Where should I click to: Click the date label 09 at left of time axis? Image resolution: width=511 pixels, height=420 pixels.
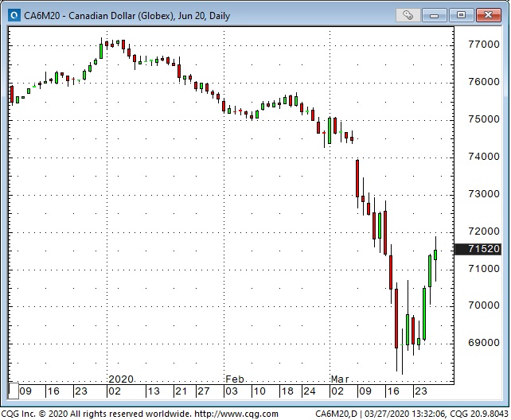25,391
